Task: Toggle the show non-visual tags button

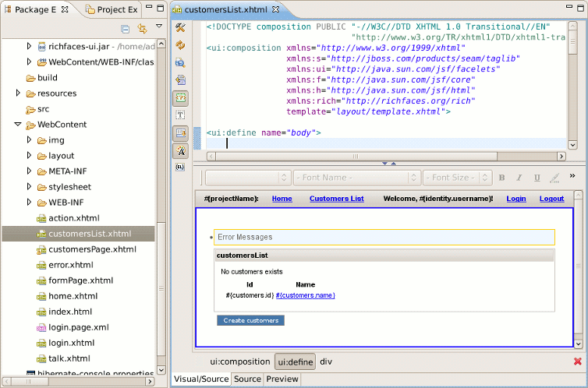Action: tap(181, 97)
